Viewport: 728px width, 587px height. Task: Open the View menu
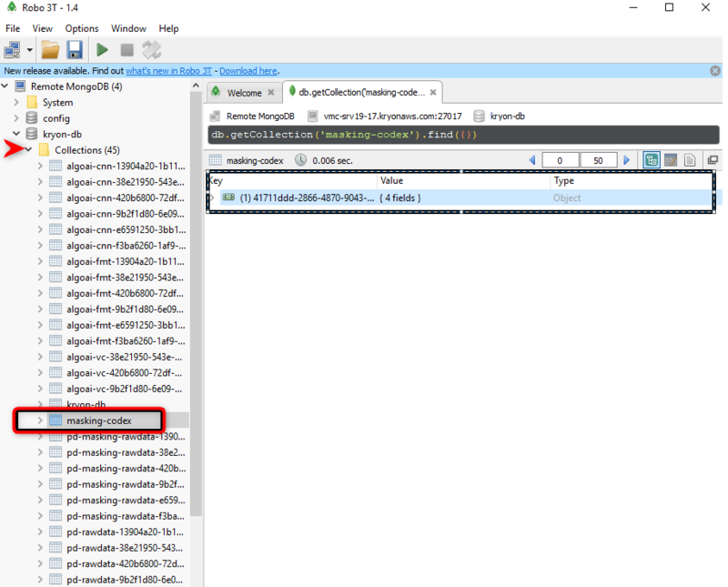tap(42, 28)
